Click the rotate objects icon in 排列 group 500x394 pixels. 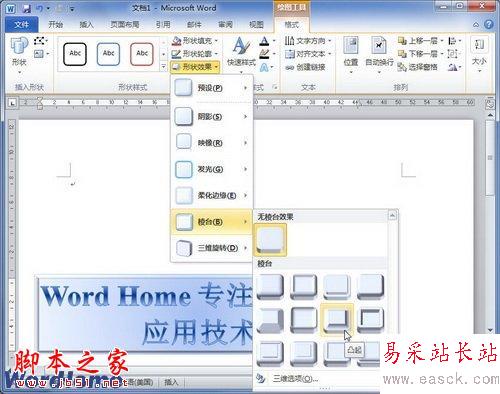[x=453, y=68]
